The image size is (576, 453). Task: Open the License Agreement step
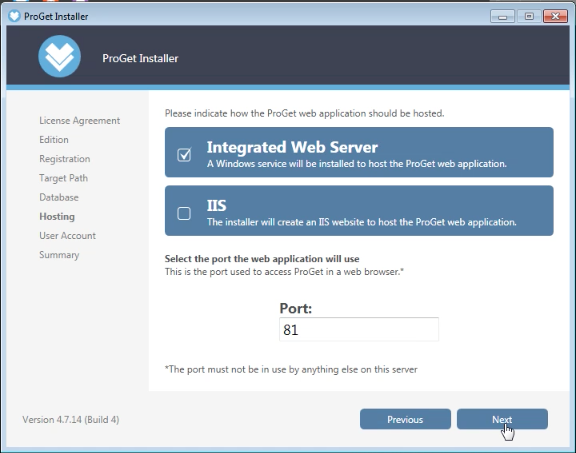(x=80, y=121)
